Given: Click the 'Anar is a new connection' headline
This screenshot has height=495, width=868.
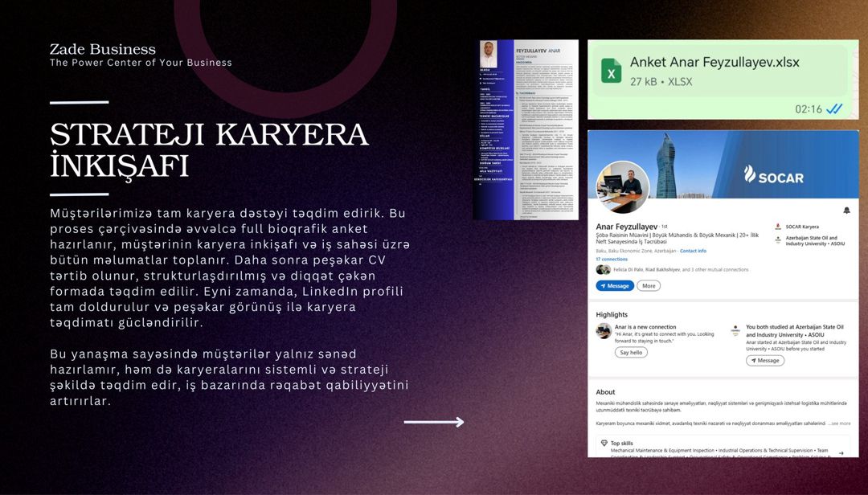Looking at the screenshot, I should pos(645,327).
